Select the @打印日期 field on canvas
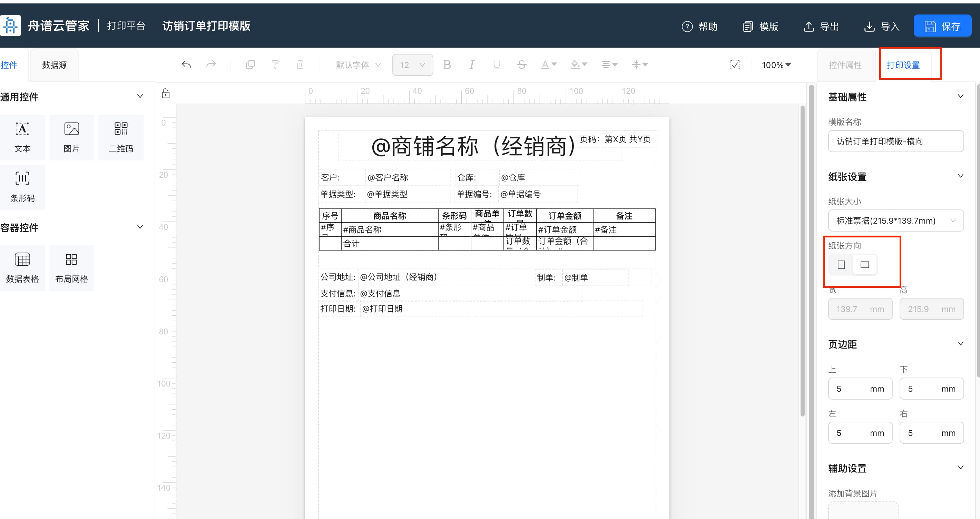Viewport: 980px width, 519px height. 501,309
